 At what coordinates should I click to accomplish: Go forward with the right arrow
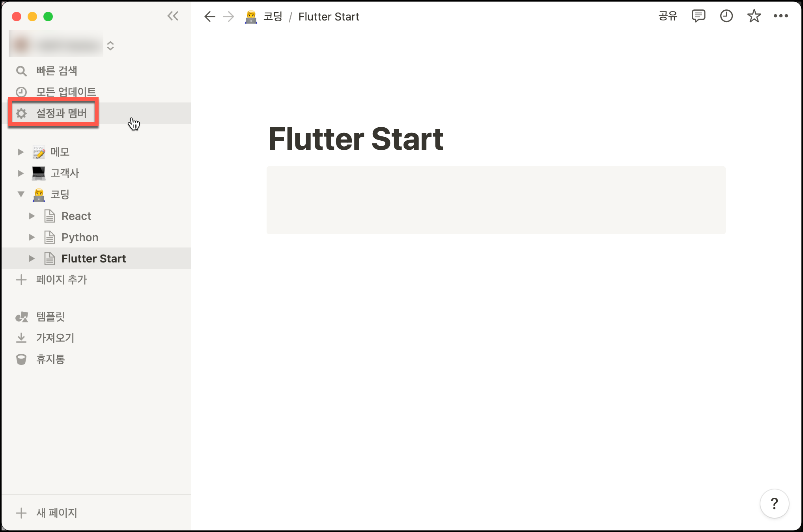(x=229, y=17)
